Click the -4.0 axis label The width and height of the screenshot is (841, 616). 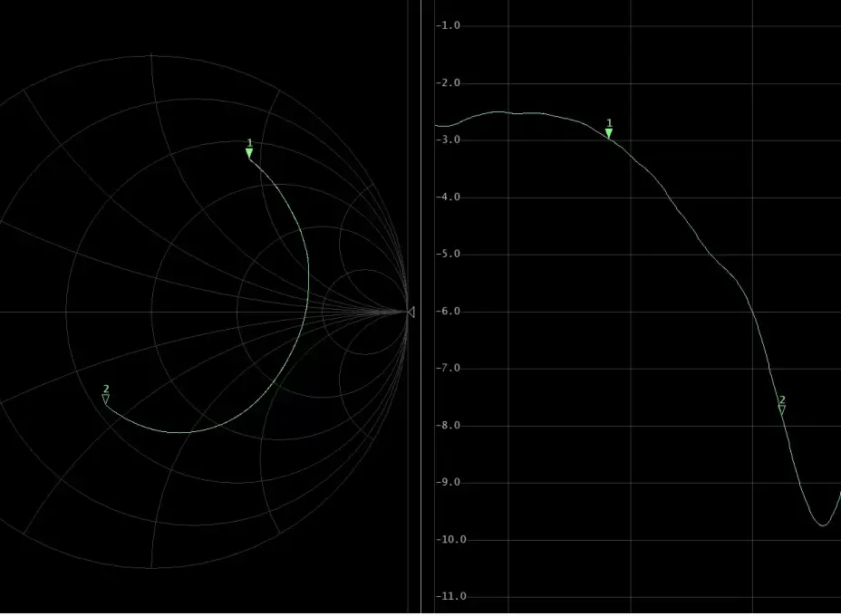click(448, 197)
